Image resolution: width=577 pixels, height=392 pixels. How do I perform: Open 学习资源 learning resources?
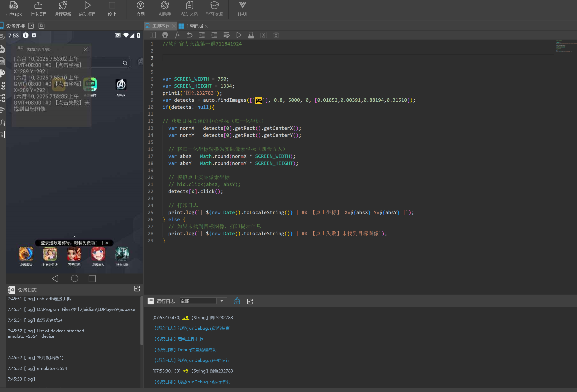click(214, 9)
